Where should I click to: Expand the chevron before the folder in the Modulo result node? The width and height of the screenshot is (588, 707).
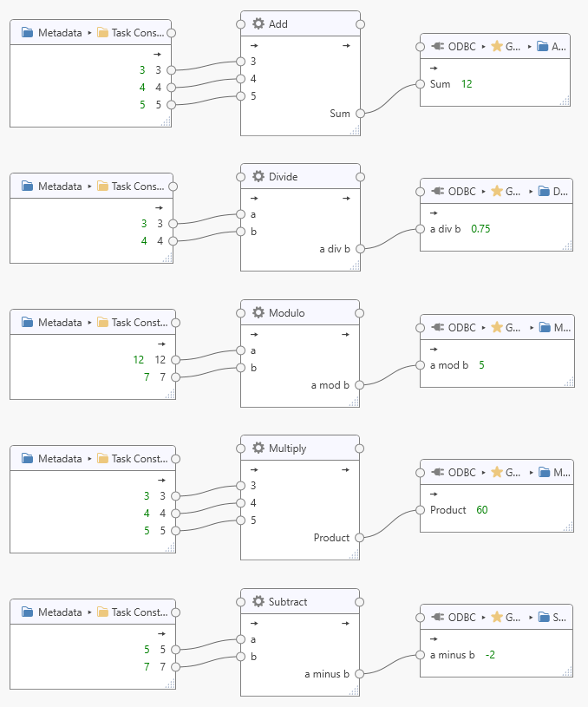click(531, 327)
